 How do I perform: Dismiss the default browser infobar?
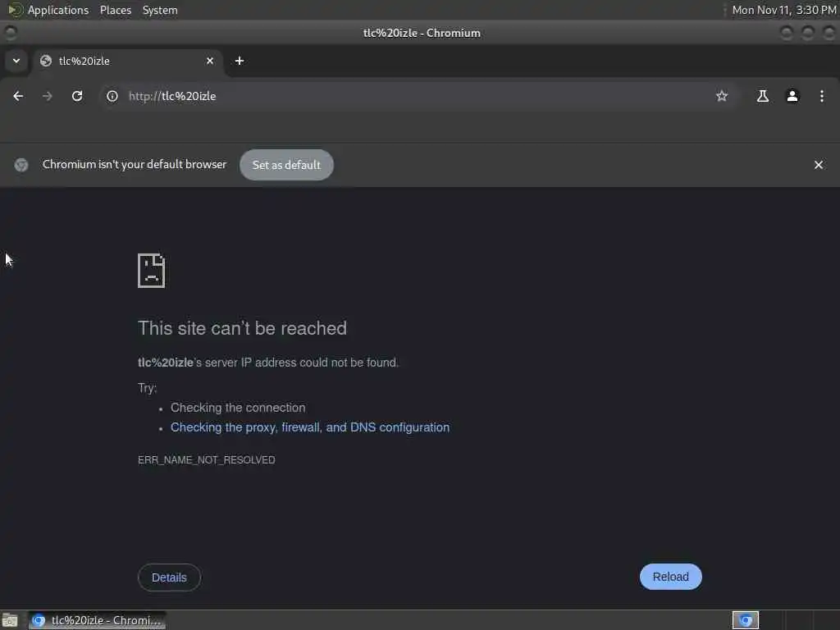pos(819,165)
